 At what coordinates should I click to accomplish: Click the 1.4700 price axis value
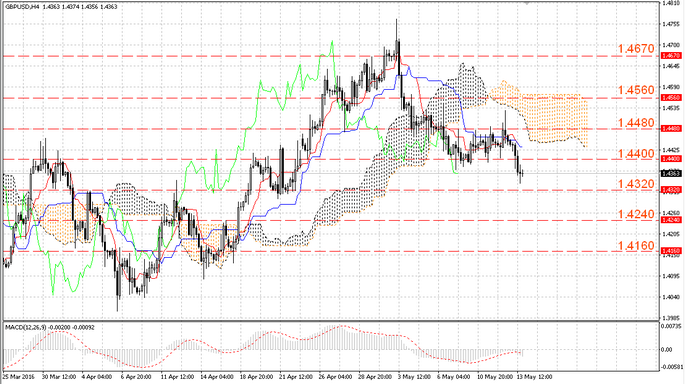click(671, 45)
